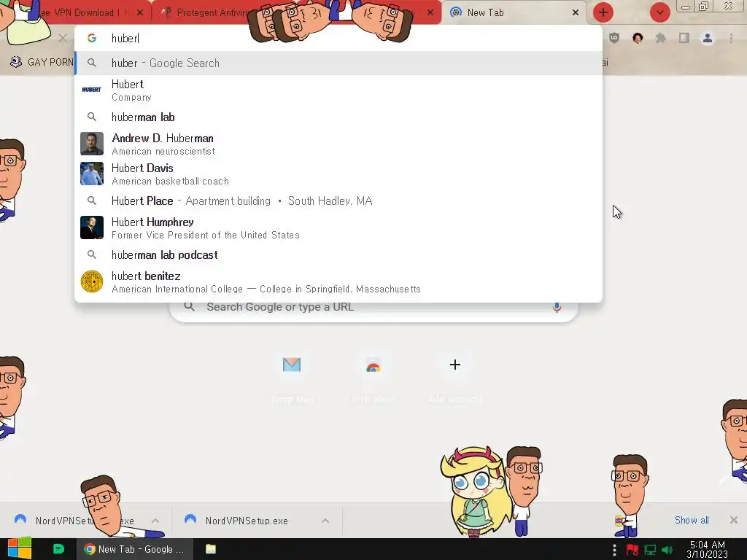Open File Explorer from the taskbar
The height and width of the screenshot is (560, 747).
coord(211,549)
